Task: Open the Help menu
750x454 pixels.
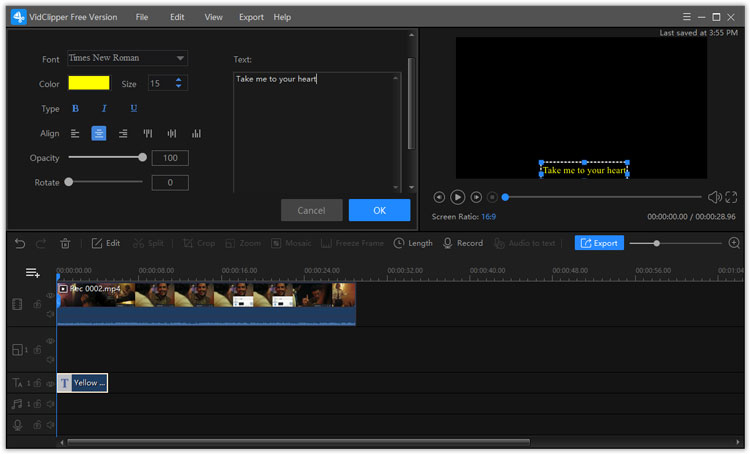Action: 282,17
